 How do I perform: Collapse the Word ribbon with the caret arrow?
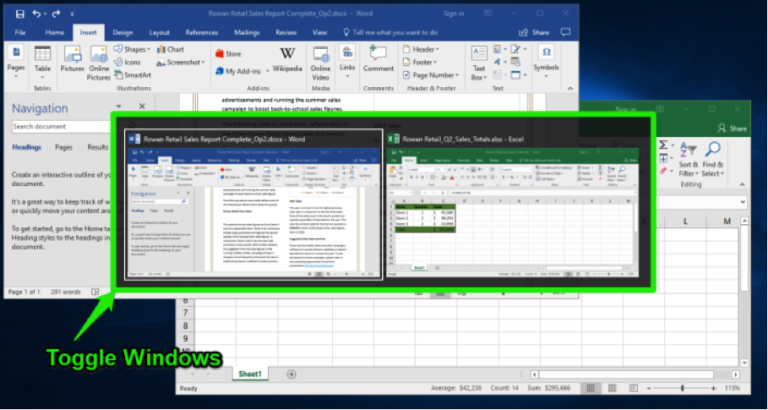570,88
